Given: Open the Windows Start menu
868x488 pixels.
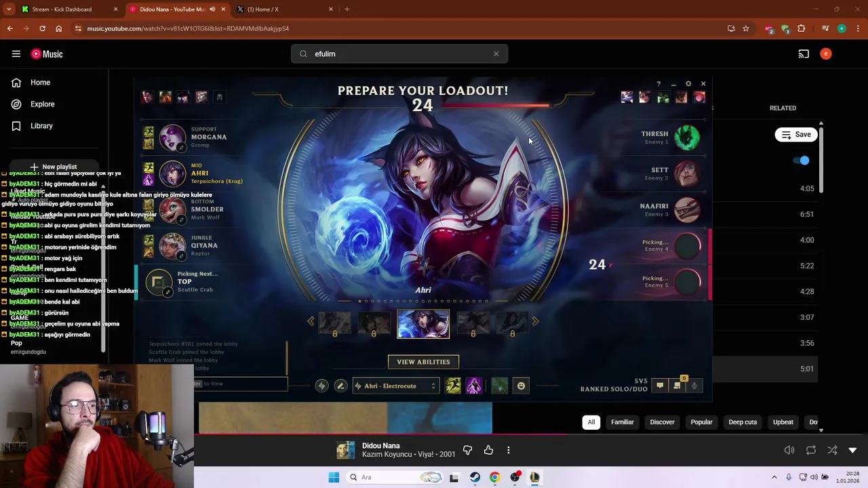Looking at the screenshot, I should (334, 477).
